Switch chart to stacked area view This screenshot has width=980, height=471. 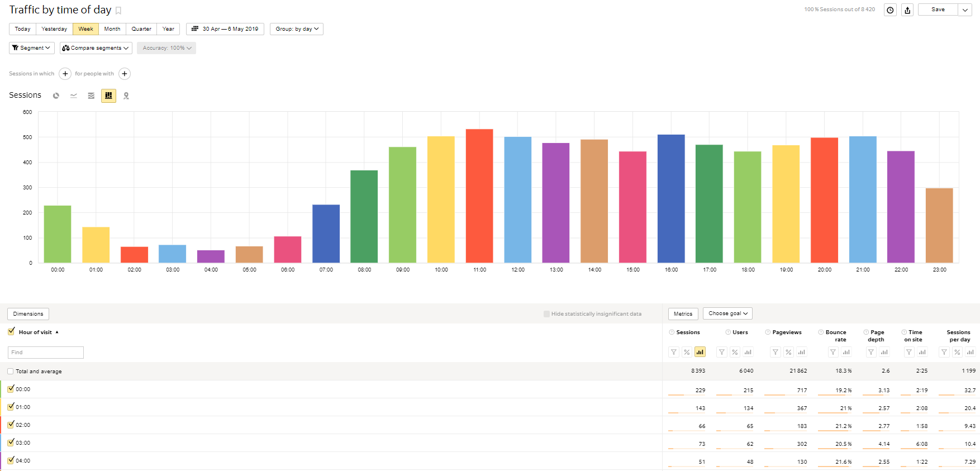tap(91, 96)
